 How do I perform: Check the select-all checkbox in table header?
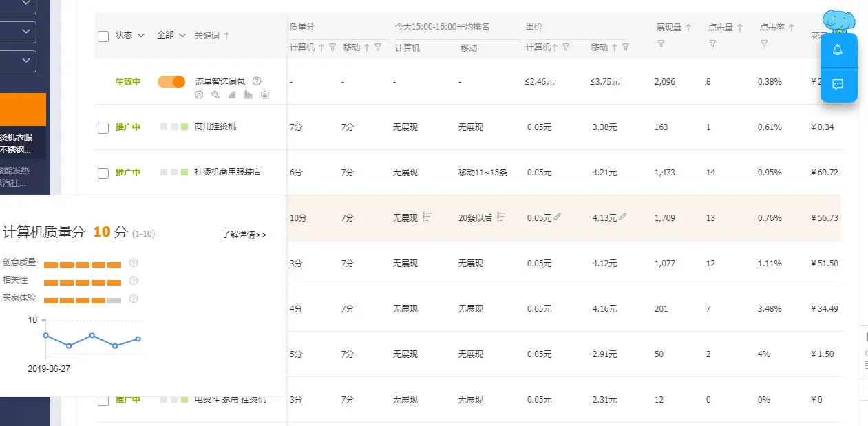pyautogui.click(x=103, y=36)
